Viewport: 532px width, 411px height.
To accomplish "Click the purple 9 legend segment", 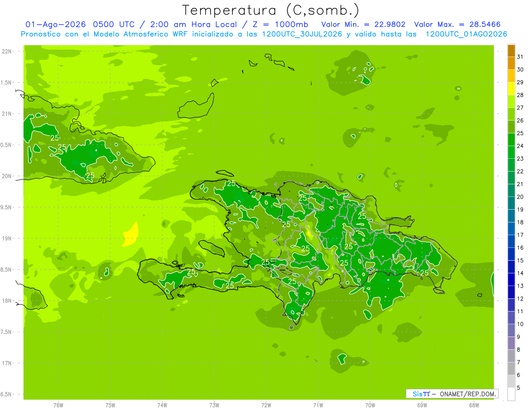I will click(x=511, y=331).
